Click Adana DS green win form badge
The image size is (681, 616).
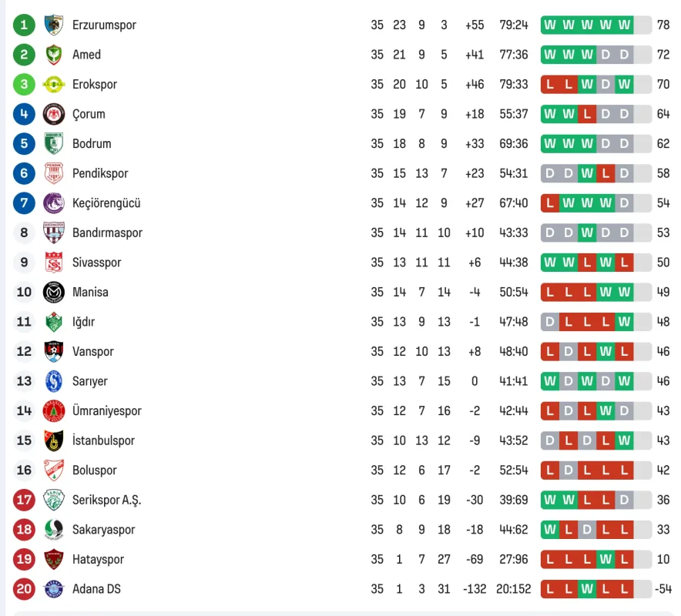click(x=587, y=589)
